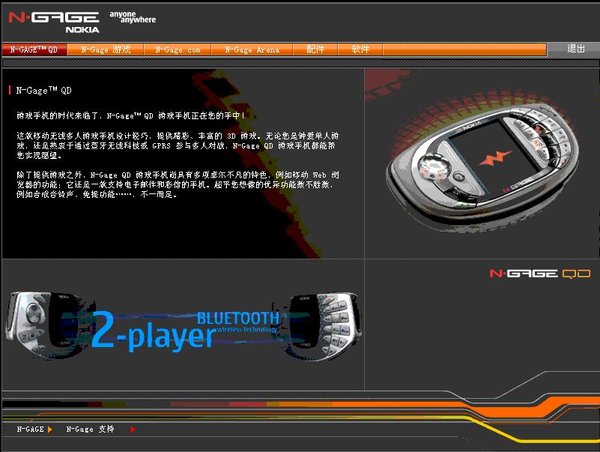Open the N-Gage Arena tab
This screenshot has height=452, width=600.
[x=252, y=49]
